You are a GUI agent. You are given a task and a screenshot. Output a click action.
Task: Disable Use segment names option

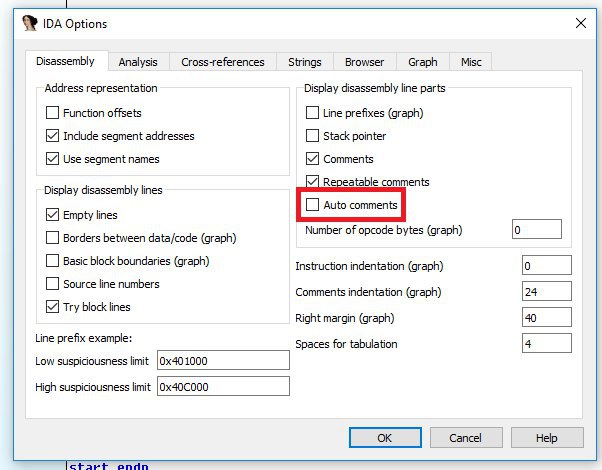point(53,159)
